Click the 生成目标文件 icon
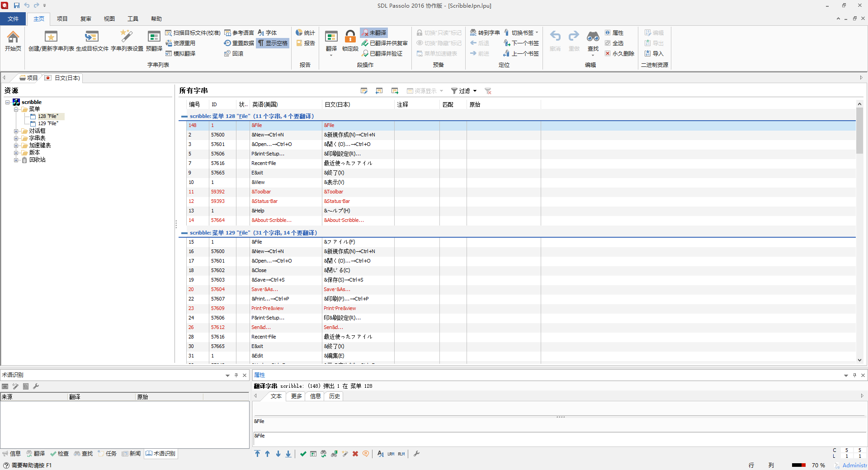This screenshot has height=470, width=868. point(92,37)
